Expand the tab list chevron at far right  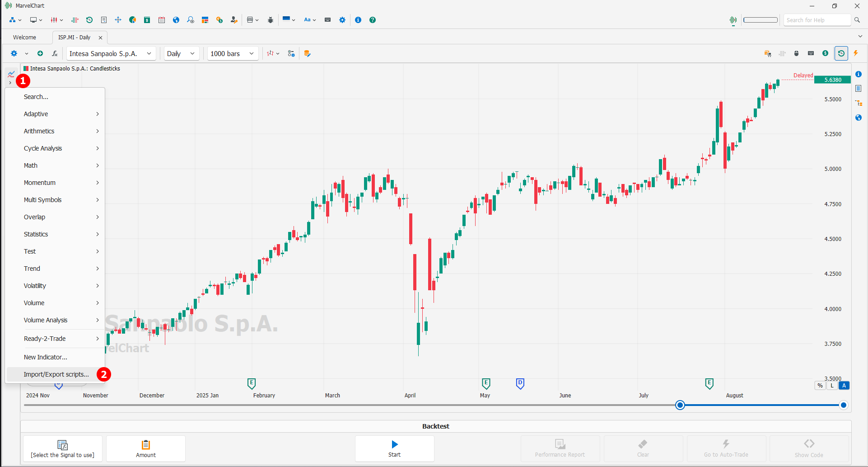pos(860,37)
